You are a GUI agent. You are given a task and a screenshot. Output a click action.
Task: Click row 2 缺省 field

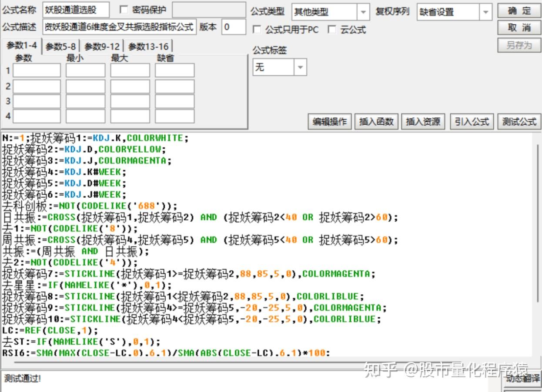(175, 86)
